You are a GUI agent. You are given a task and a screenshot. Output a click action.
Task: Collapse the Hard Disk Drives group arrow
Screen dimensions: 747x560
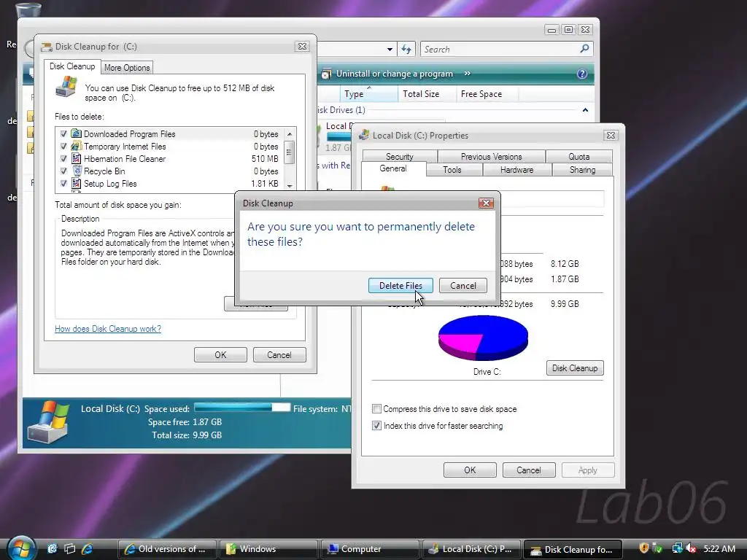click(585, 110)
